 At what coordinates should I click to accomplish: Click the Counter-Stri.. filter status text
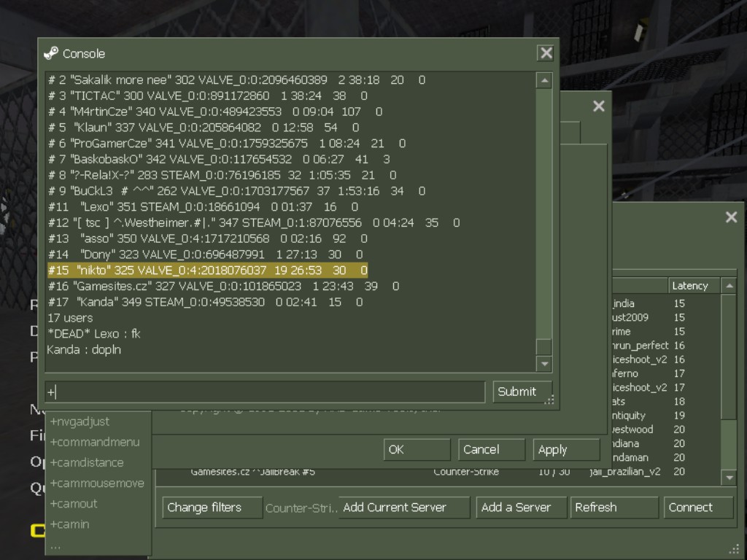tap(301, 508)
